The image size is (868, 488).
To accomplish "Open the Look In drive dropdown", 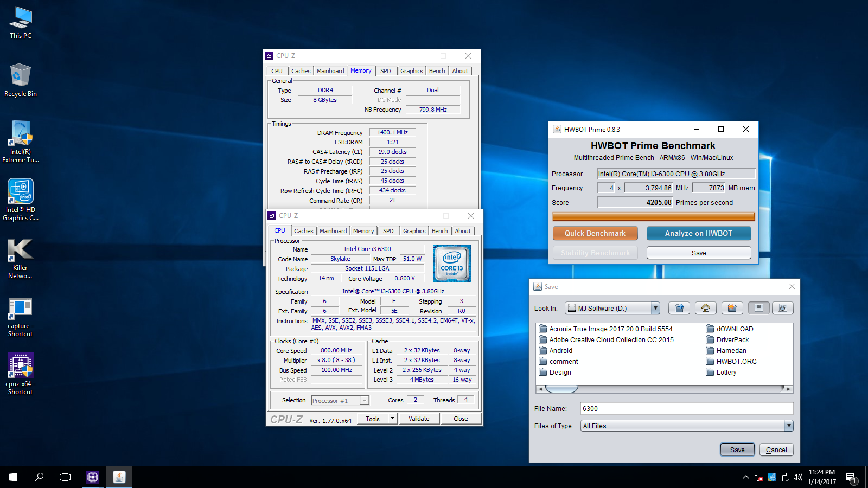I will click(655, 308).
